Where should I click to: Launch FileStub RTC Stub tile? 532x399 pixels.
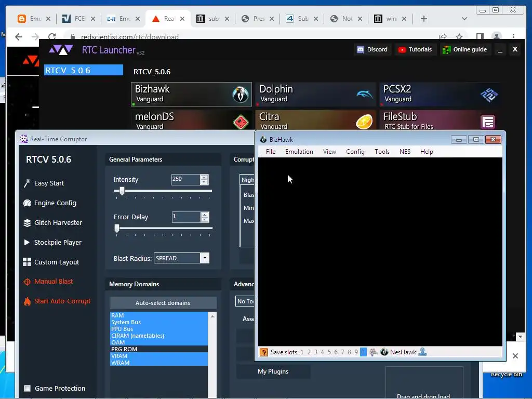[440, 120]
